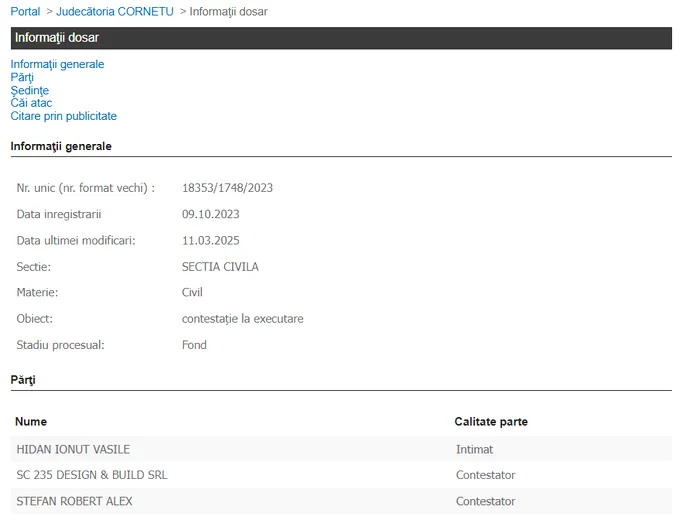Click the dark Informații dosar title bar
This screenshot has width=700, height=520.
[x=340, y=38]
